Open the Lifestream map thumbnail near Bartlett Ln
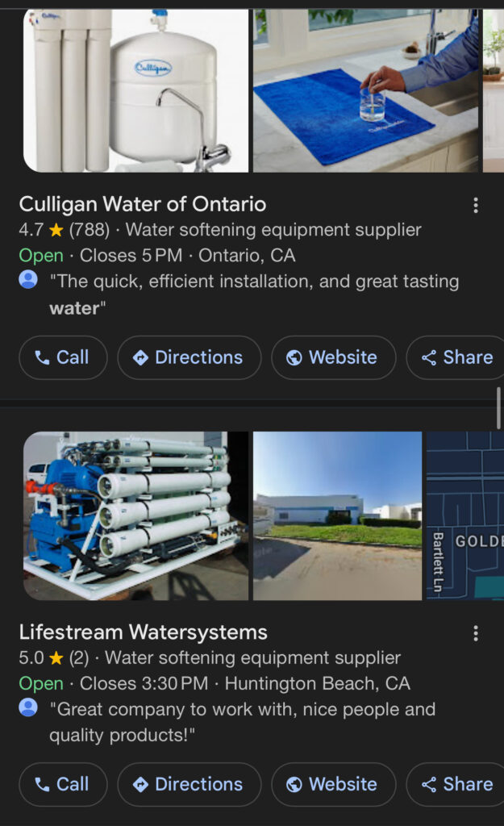504x826 pixels. click(464, 515)
